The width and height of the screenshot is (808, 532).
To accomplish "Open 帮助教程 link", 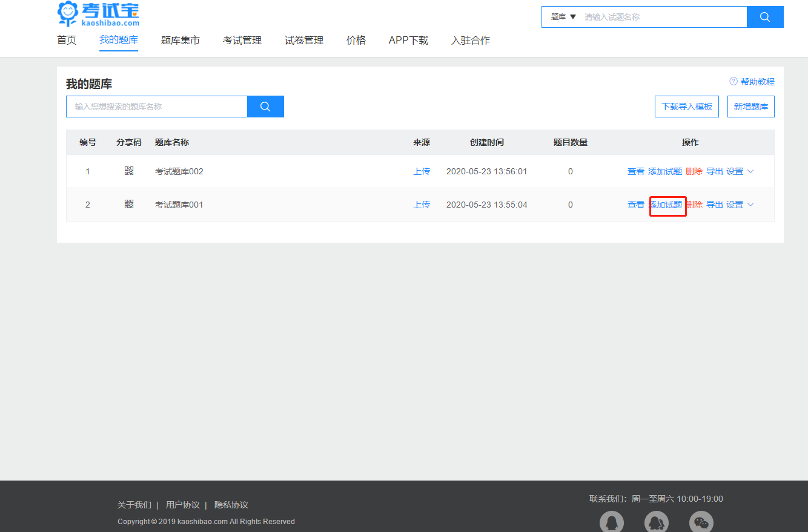I will click(758, 82).
